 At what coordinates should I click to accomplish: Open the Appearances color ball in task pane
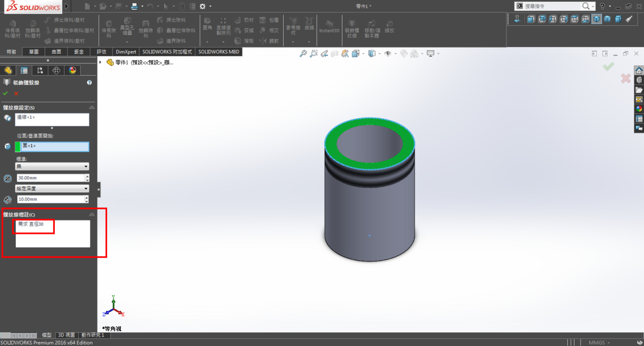click(639, 109)
